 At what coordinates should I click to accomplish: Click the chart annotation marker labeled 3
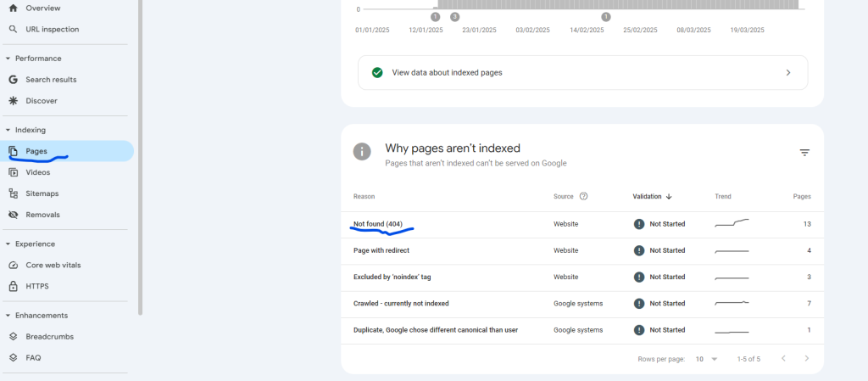[x=454, y=17]
